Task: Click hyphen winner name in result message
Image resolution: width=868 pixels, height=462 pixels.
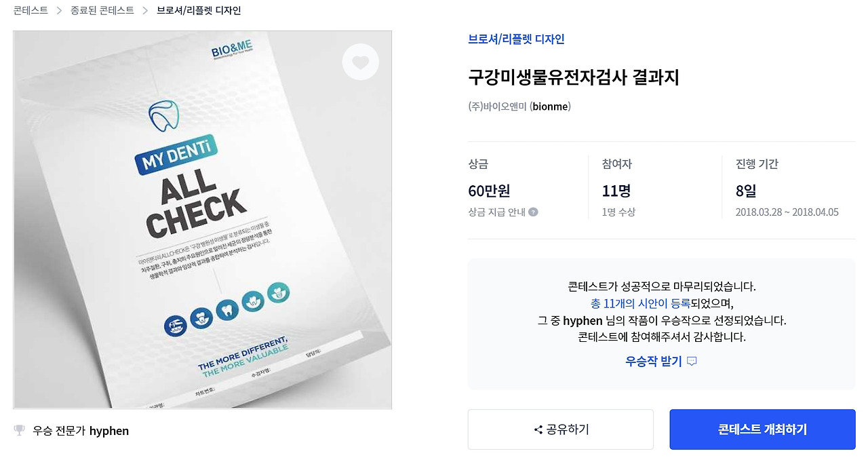Action: pos(583,320)
